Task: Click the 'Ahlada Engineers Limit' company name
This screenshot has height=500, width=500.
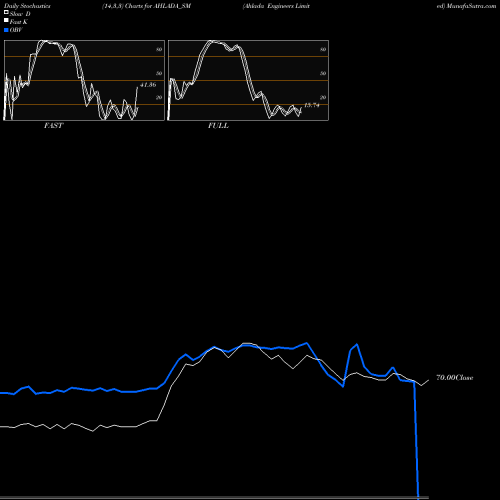Action: coord(276,6)
